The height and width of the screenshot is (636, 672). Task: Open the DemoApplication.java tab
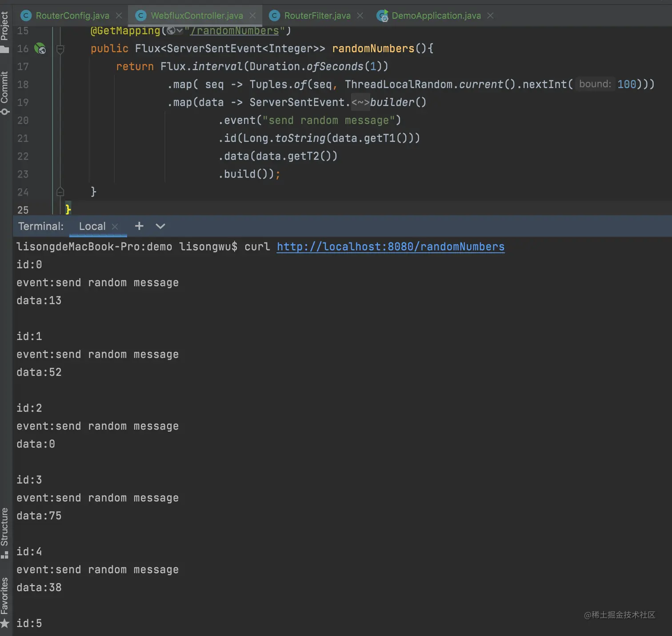(436, 16)
